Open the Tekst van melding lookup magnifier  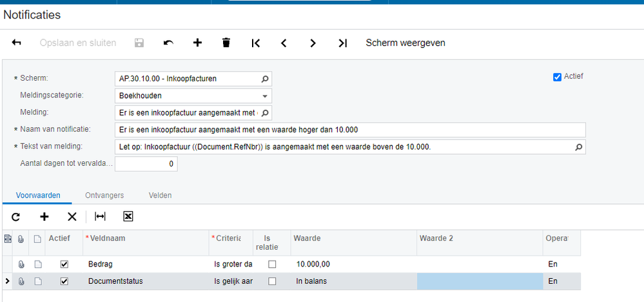[579, 147]
